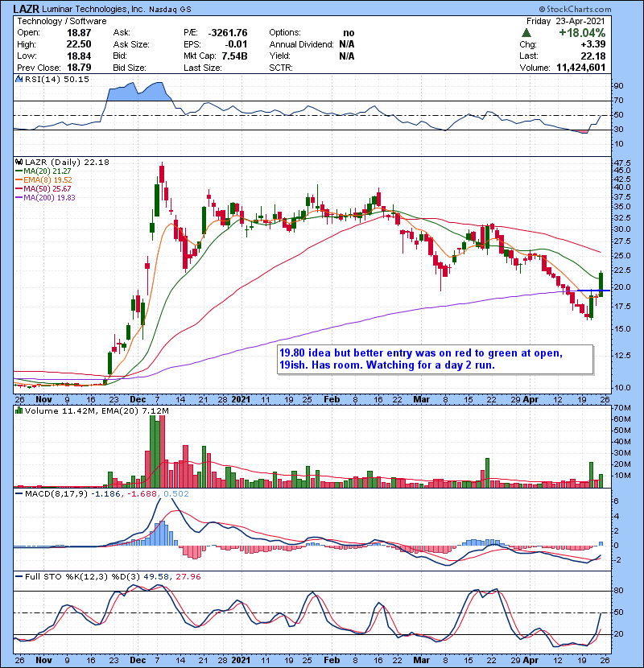Image resolution: width=644 pixels, height=668 pixels.
Task: Click the 47.5 label on the price axis
Action: [x=622, y=163]
